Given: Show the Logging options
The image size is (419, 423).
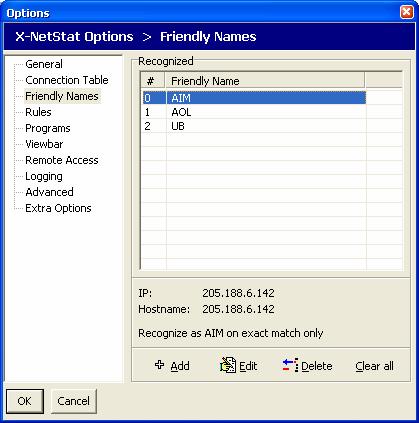Looking at the screenshot, I should (44, 176).
